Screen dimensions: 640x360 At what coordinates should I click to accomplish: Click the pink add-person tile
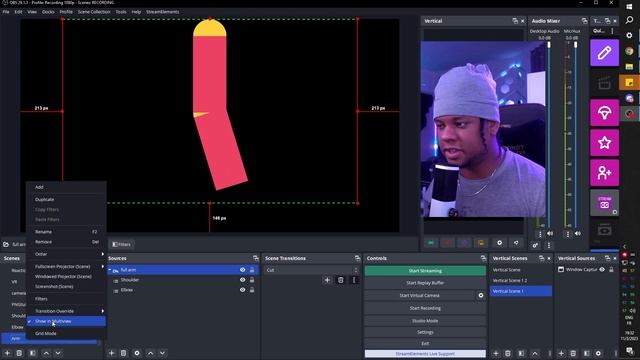[604, 173]
